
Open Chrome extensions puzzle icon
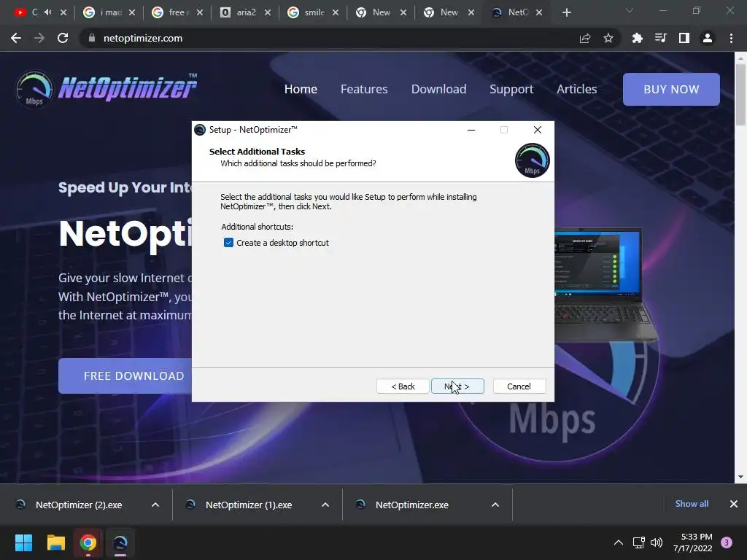click(637, 38)
